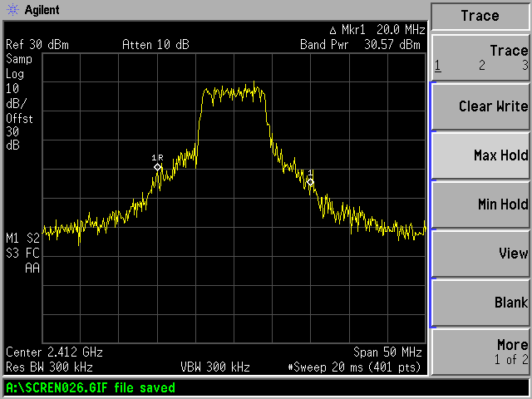Click the Trace menu title
Image resolution: width=532 pixels, height=399 pixels.
[x=480, y=16]
